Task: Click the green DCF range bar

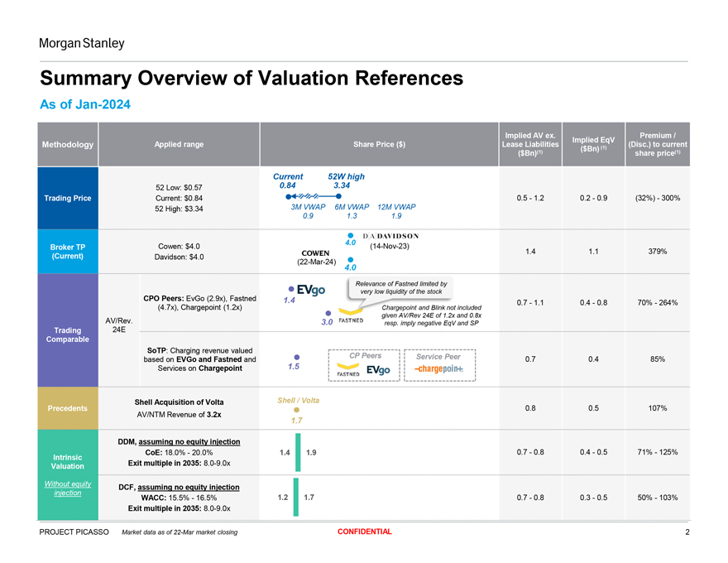Action: [297, 498]
